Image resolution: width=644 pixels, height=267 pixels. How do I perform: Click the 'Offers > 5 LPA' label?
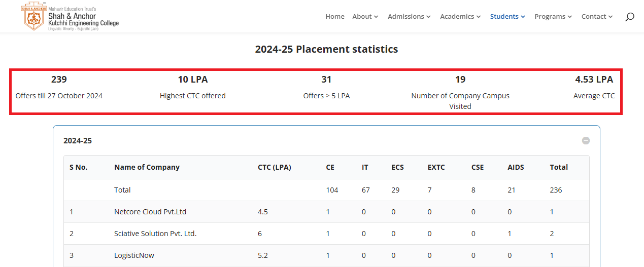[x=326, y=96]
